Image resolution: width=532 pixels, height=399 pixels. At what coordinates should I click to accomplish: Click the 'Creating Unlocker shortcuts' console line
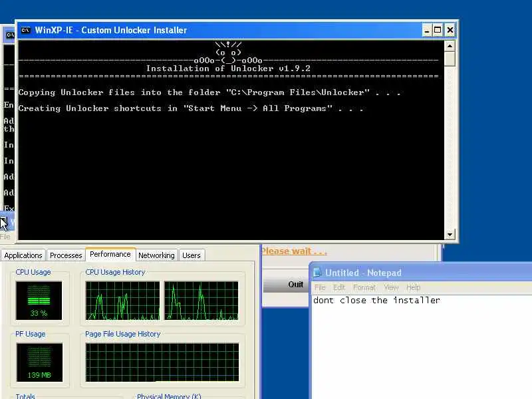tap(191, 108)
